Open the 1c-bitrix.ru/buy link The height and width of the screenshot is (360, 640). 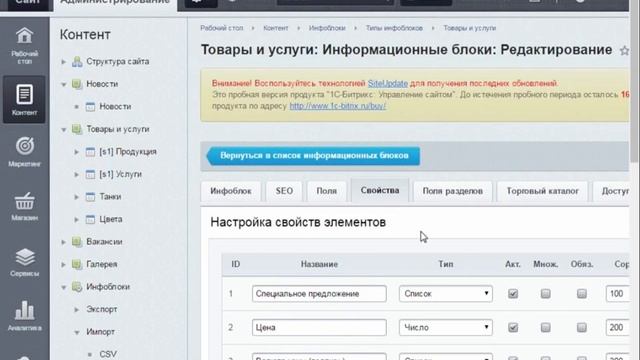click(338, 106)
